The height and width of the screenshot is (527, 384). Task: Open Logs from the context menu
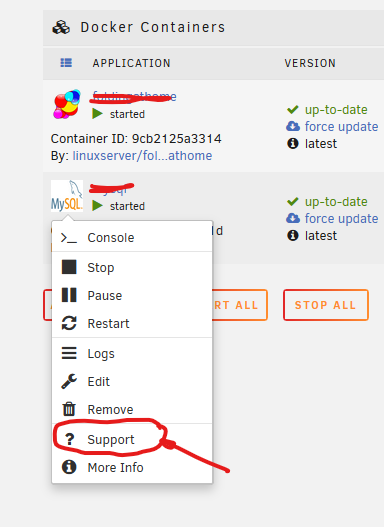tap(132, 354)
